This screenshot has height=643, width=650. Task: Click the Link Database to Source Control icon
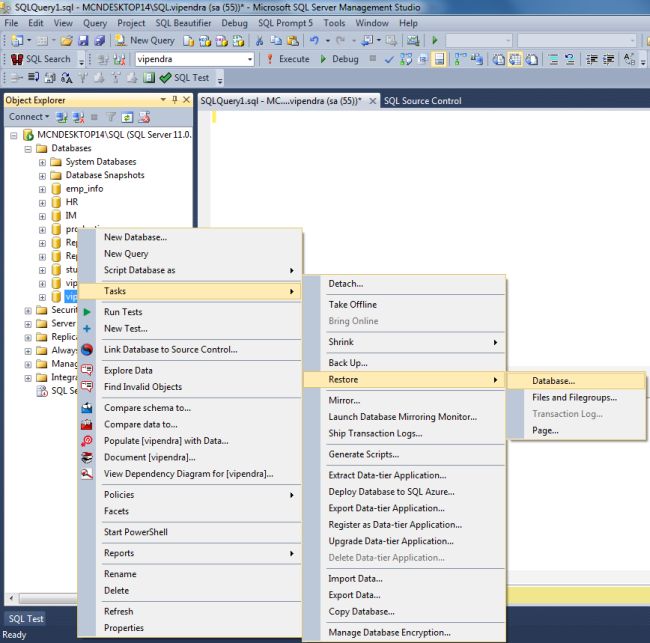click(x=87, y=349)
